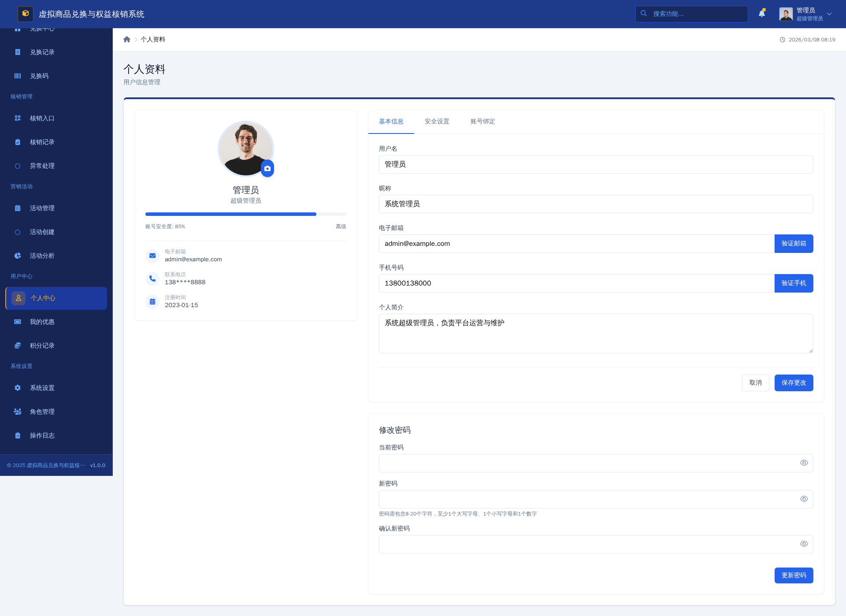Click the 系统设置 gear item
Viewport: 846px width, 616px height.
tap(42, 388)
